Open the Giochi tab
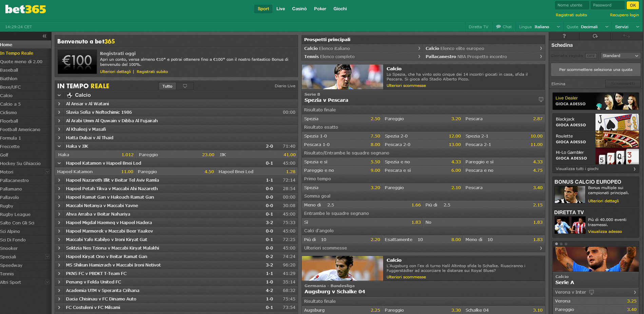The height and width of the screenshot is (314, 644). click(340, 9)
